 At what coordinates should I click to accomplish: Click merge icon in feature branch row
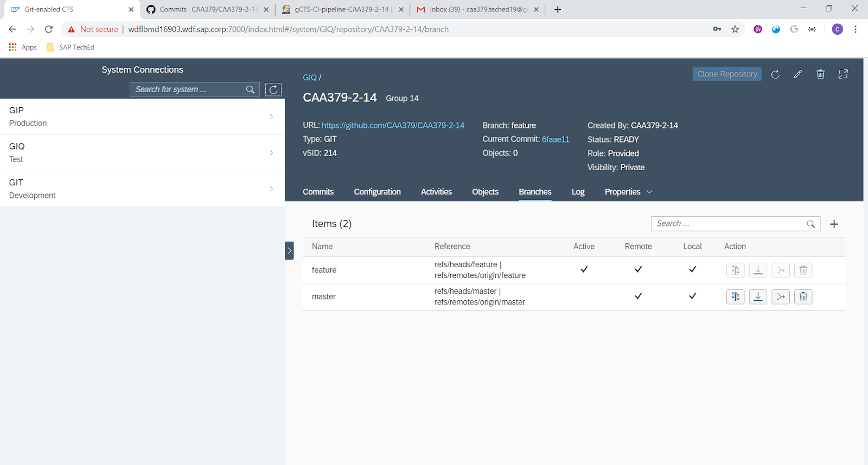point(781,270)
